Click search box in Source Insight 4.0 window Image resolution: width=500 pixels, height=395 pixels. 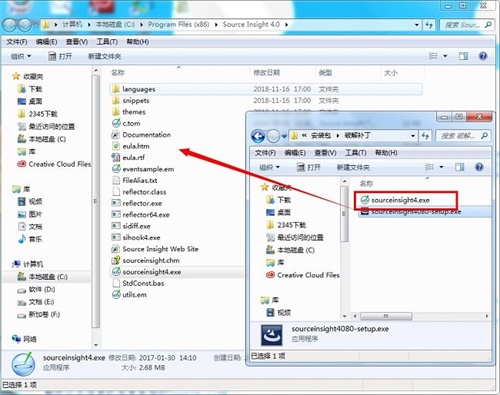[x=468, y=25]
